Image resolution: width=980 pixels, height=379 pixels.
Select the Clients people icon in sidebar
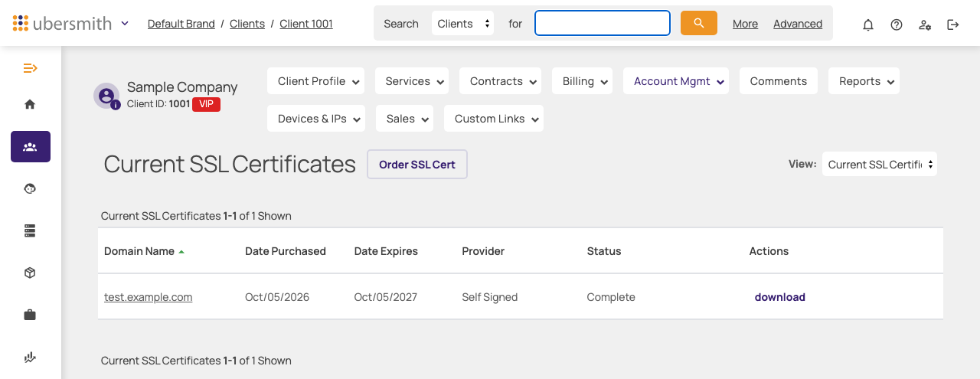[x=31, y=146]
